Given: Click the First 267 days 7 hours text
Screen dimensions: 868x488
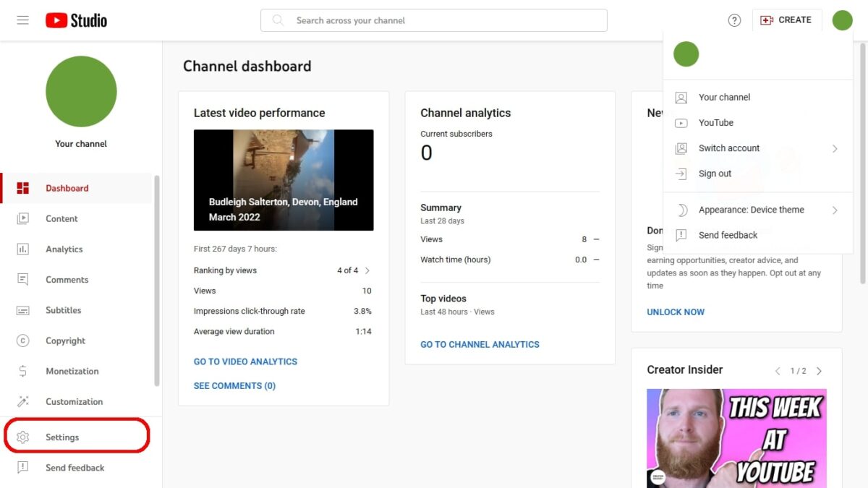Looking at the screenshot, I should (x=235, y=249).
